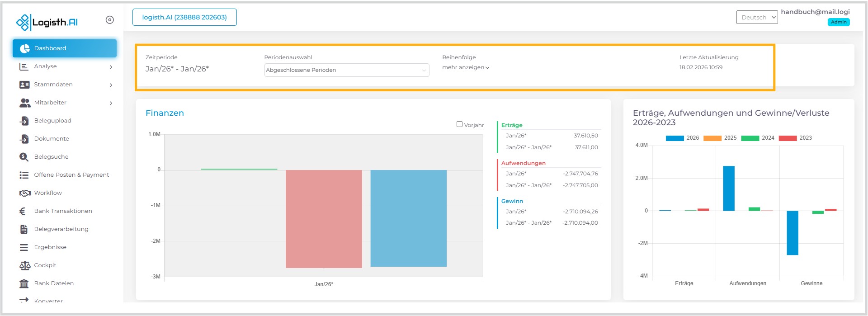Click the Bank Transaktionen euro icon
868x316 pixels.
[x=23, y=211]
